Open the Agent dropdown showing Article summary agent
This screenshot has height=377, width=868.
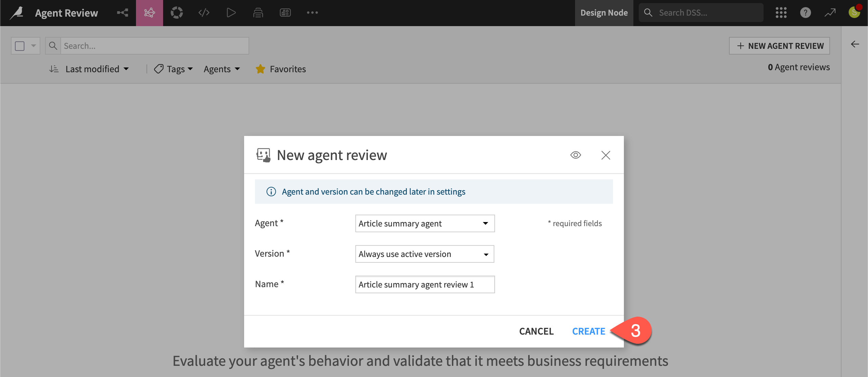425,223
